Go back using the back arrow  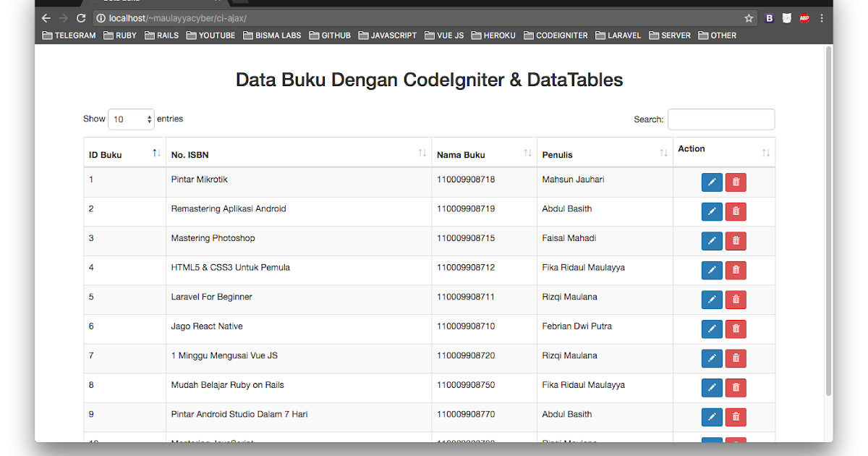point(46,18)
